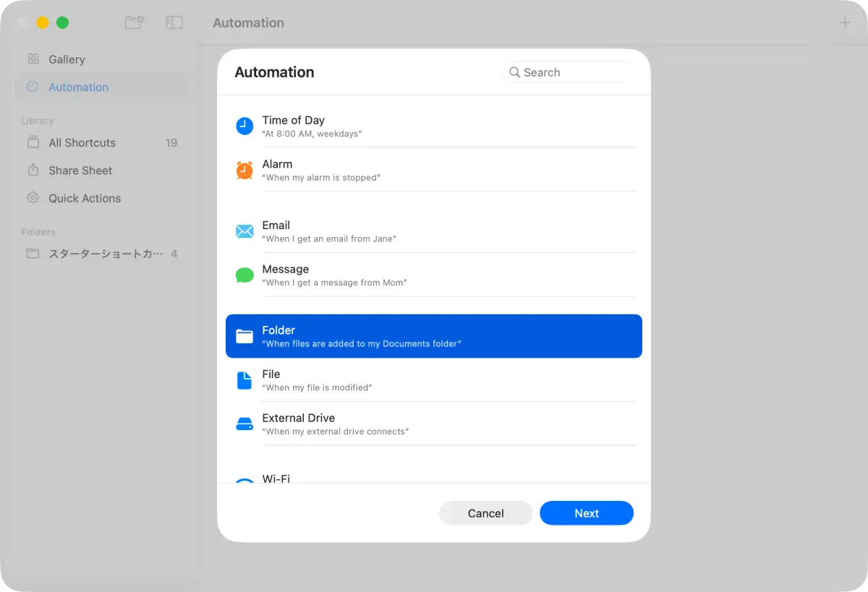Click the plus icon to add automation

[844, 23]
